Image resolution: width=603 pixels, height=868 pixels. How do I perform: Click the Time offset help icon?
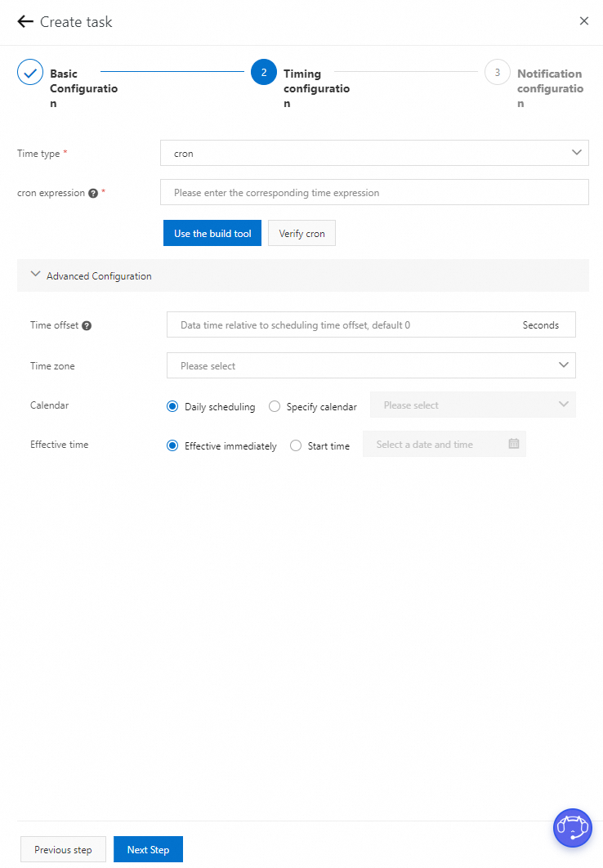coord(87,325)
